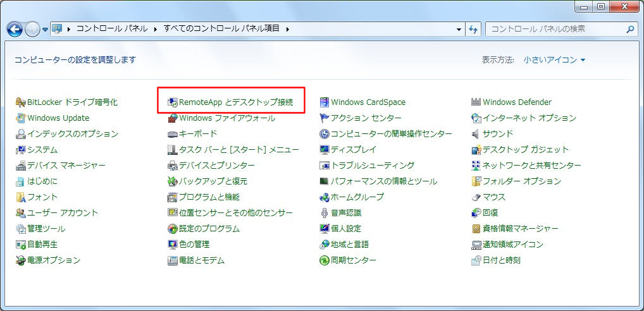The image size is (644, 311).
Task: Open the Windows Update icon
Action: tap(20, 118)
